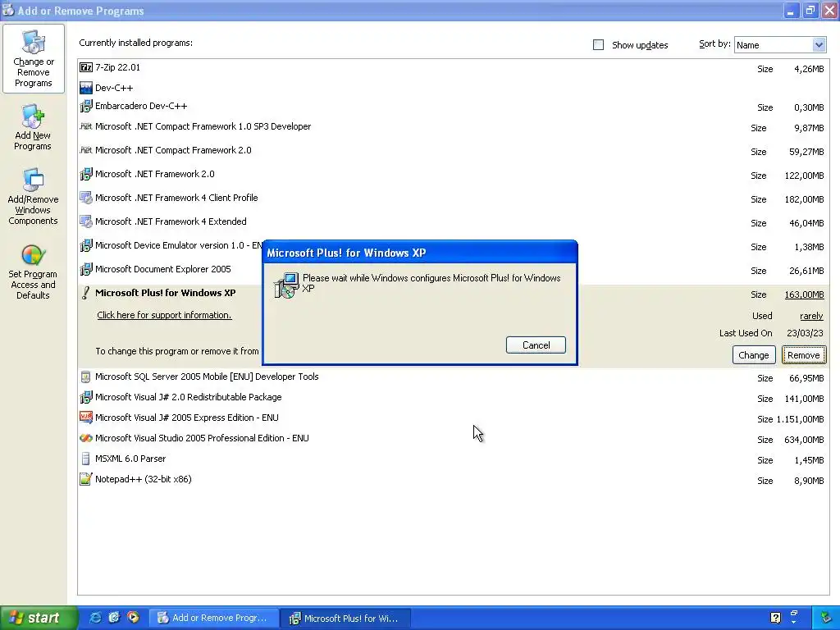Switch to Add or Remove Programs taskbar button

[214, 618]
